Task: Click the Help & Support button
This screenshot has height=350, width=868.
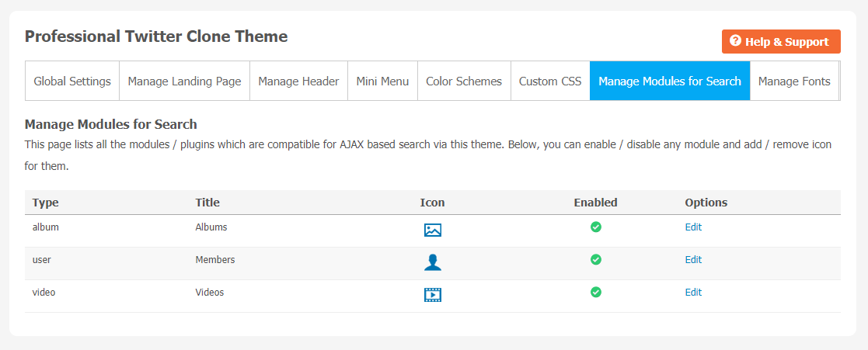Action: (781, 41)
